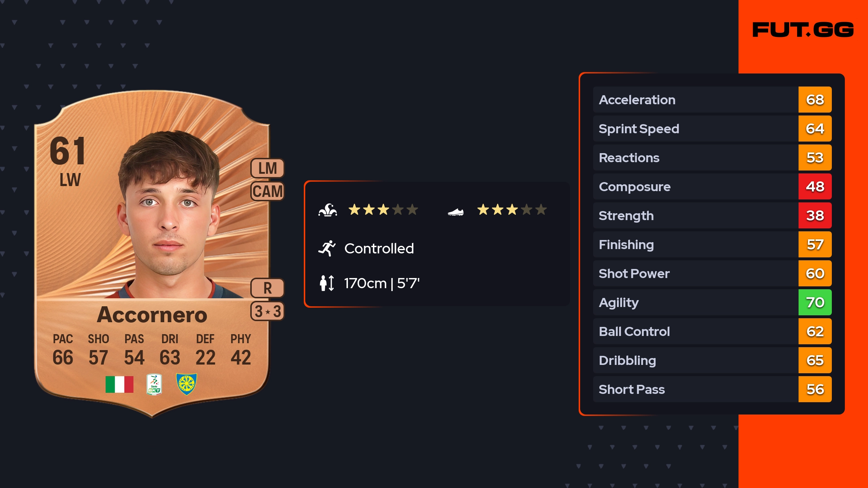Click the skill moves jester icon

328,210
